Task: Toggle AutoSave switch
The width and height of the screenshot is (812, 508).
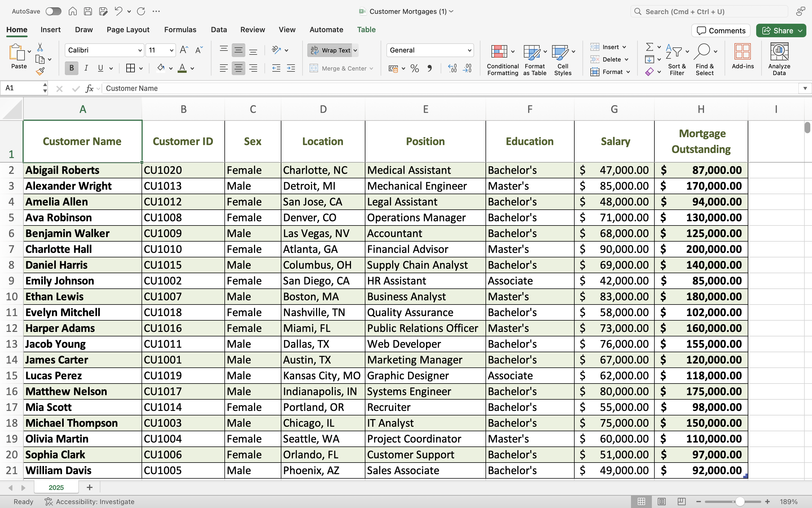Action: click(x=54, y=11)
